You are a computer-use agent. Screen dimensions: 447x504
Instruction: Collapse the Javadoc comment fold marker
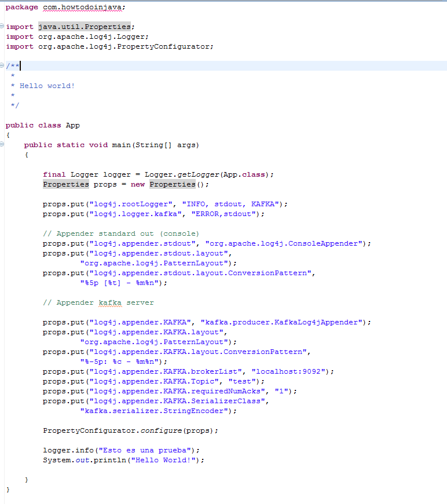click(2, 66)
